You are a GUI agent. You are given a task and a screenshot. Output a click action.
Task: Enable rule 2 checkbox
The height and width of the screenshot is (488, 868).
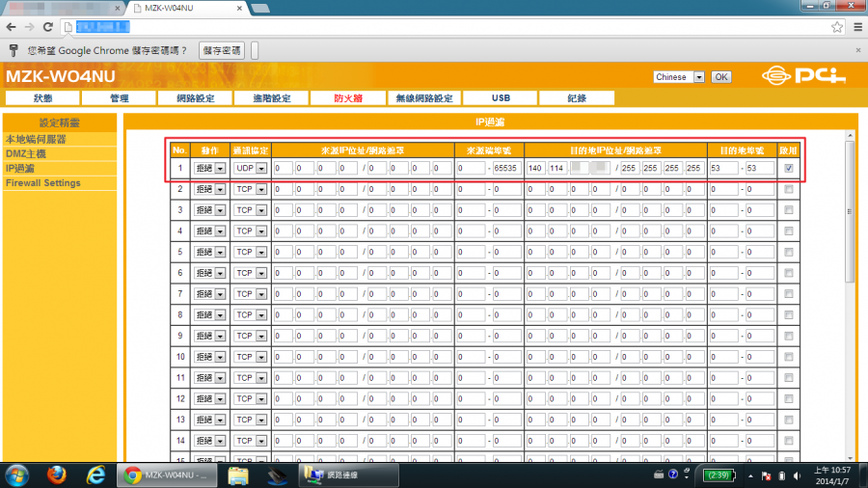[x=790, y=189]
